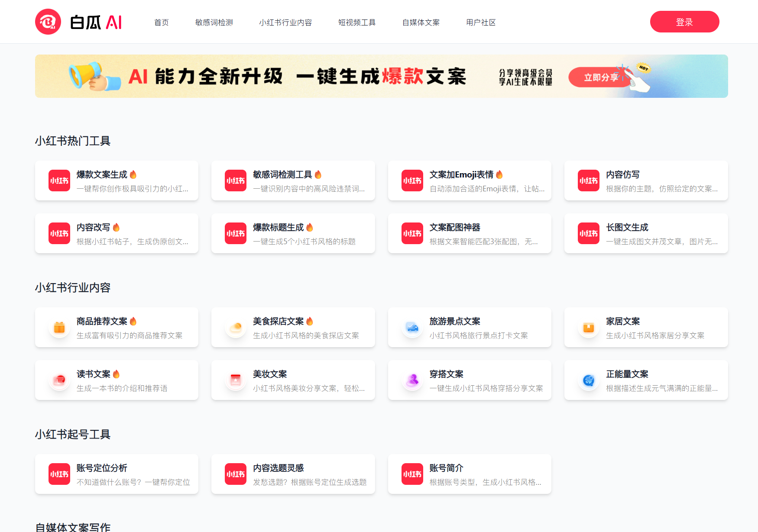
Task: Click the megaphone illustration in banner
Action: 94,76
